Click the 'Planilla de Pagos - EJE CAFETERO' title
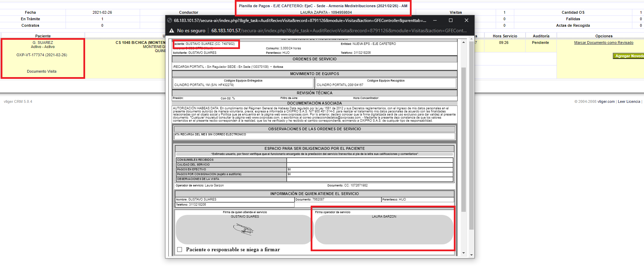The height and width of the screenshot is (267, 644). (x=323, y=6)
